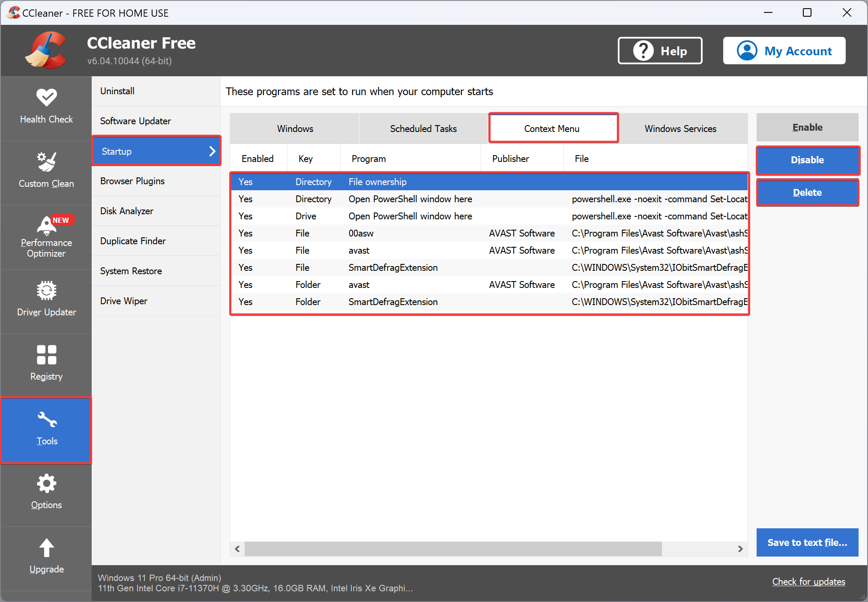Open Custom Clean broom icon
This screenshot has width=868, height=602.
point(46,162)
